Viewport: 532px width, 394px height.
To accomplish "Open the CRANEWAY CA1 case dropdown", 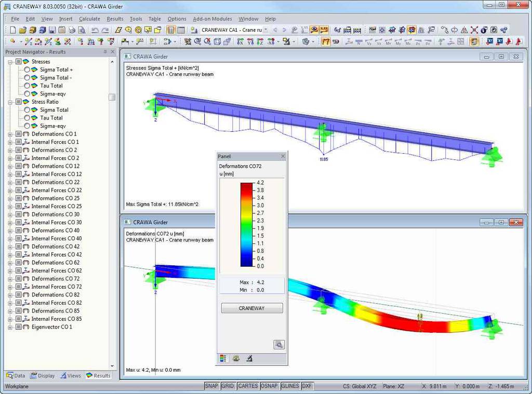I will coord(266,30).
